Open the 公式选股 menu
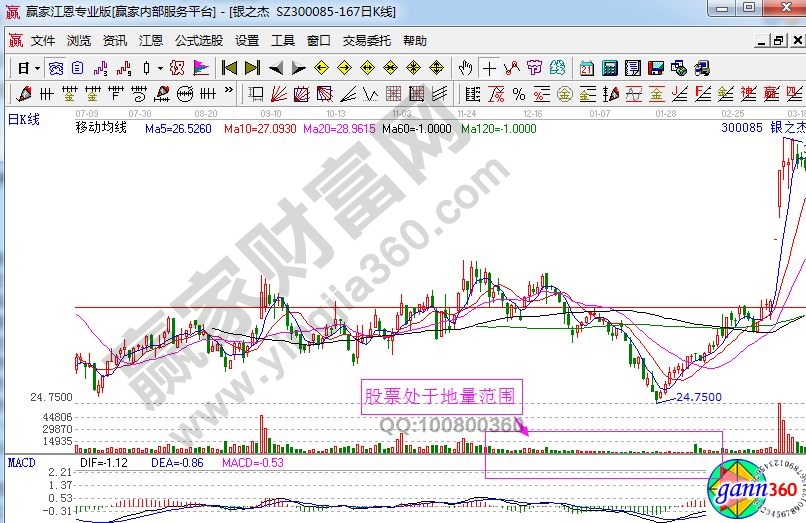806x523 pixels. coord(199,41)
